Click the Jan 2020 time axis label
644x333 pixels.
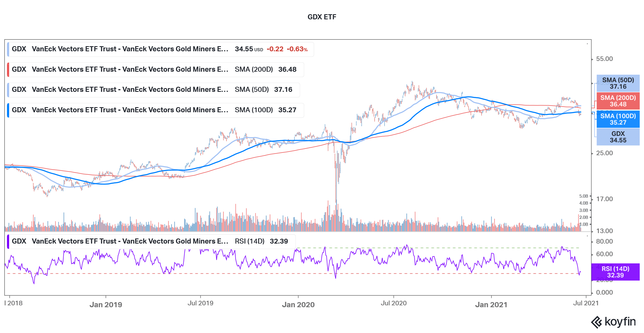point(298,305)
